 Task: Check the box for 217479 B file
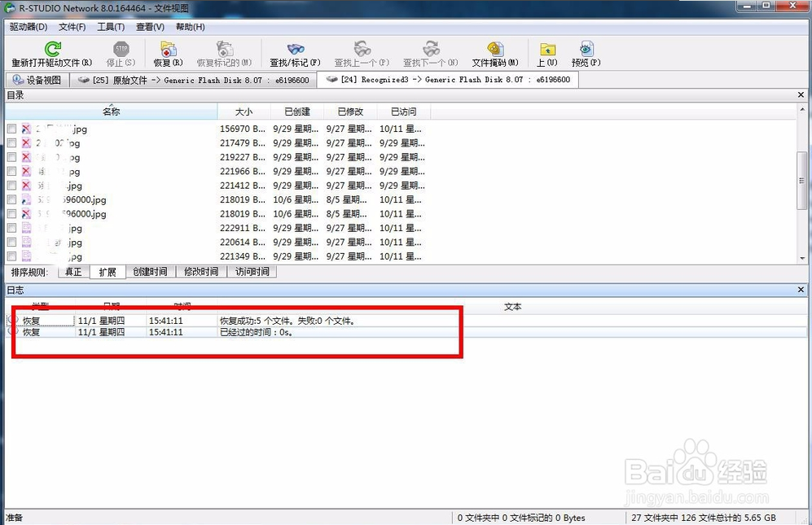[11, 143]
